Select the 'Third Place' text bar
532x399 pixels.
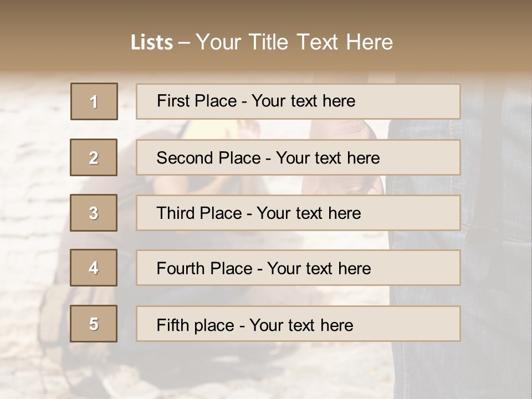pyautogui.click(x=298, y=213)
